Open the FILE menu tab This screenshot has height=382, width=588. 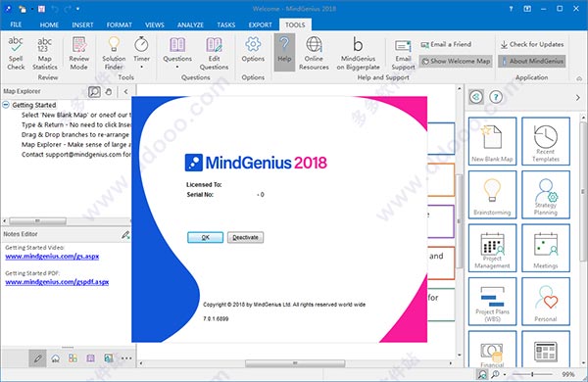click(16, 24)
